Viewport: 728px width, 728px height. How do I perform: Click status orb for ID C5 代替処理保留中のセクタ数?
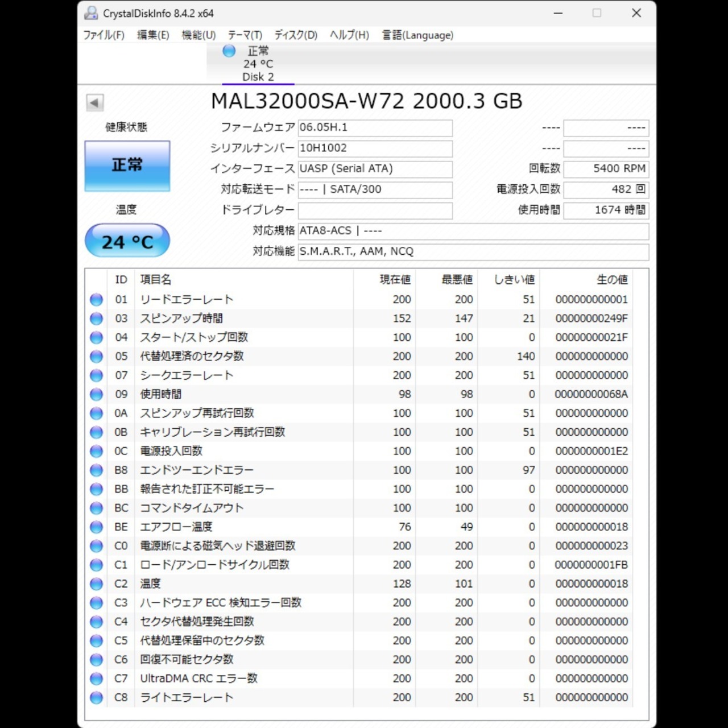(x=96, y=641)
